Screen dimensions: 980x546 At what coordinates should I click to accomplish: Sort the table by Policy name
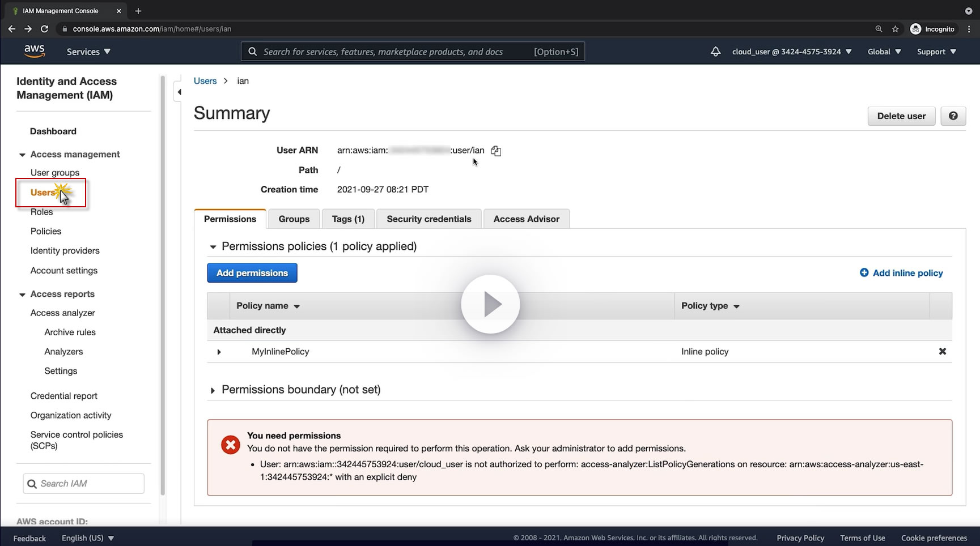click(x=268, y=306)
